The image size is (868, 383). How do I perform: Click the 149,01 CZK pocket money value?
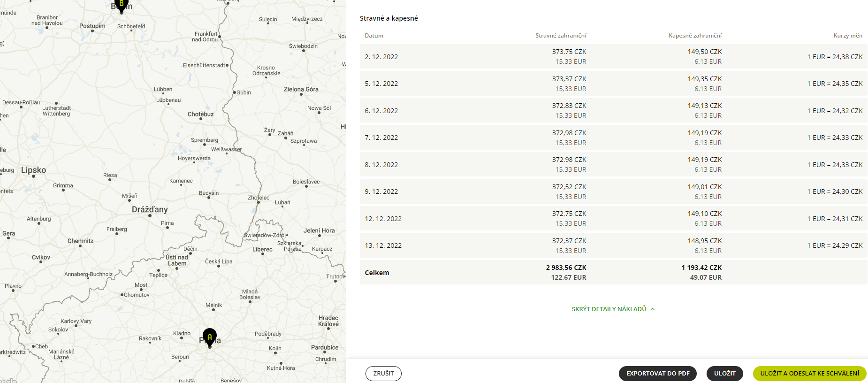point(705,187)
